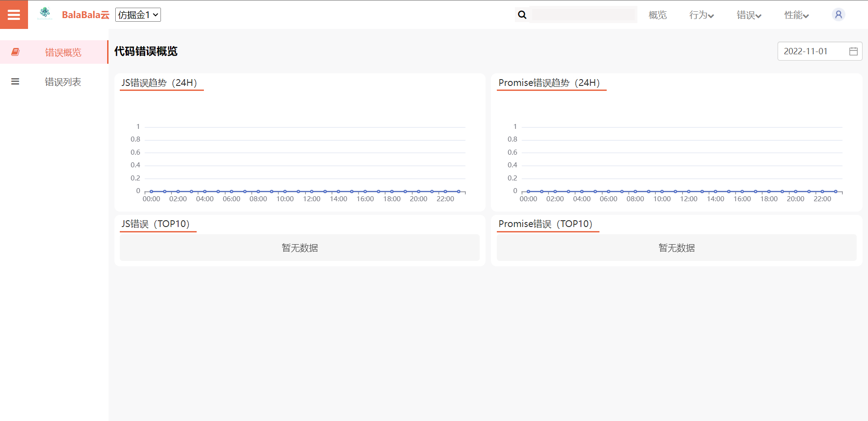Click the BalaBala云 brand text logo
868x421 pixels.
point(85,14)
